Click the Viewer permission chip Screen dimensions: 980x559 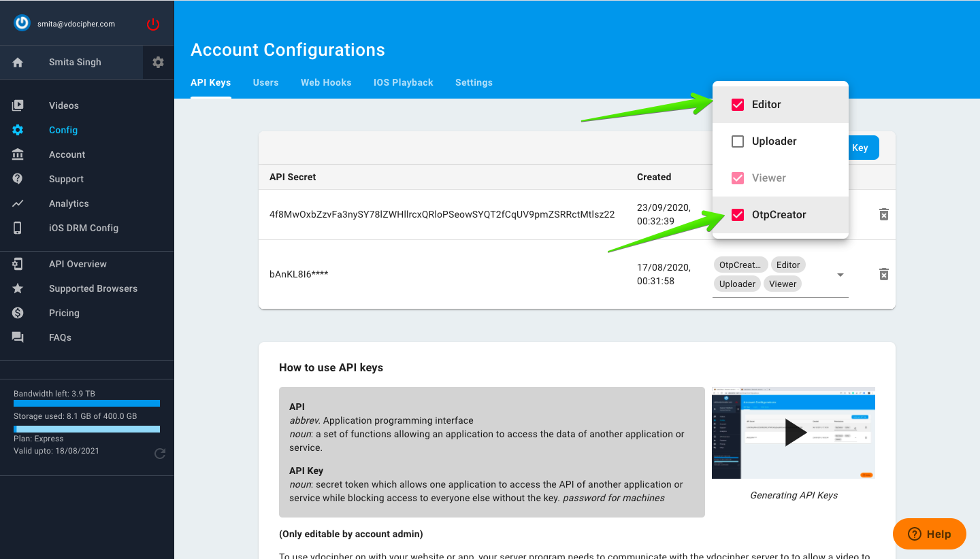[783, 284]
